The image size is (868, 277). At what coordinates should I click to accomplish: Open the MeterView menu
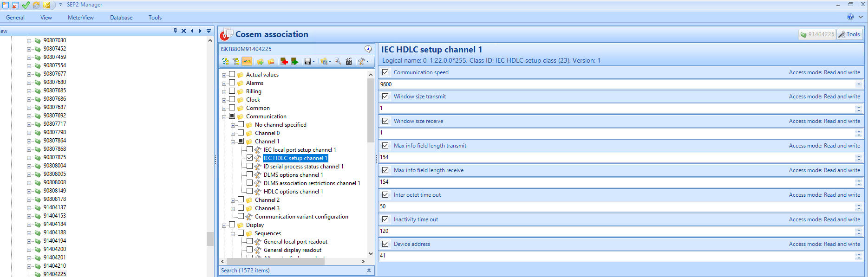tap(80, 18)
